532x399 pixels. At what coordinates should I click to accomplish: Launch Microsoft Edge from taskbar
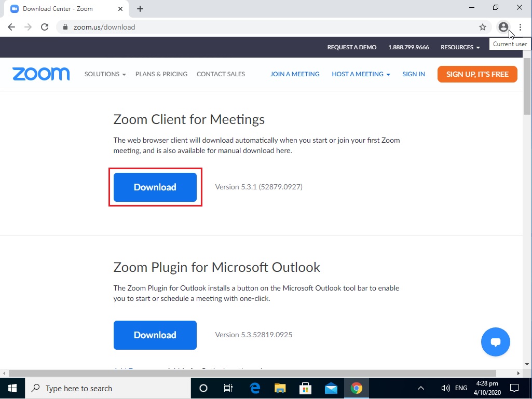click(x=255, y=388)
